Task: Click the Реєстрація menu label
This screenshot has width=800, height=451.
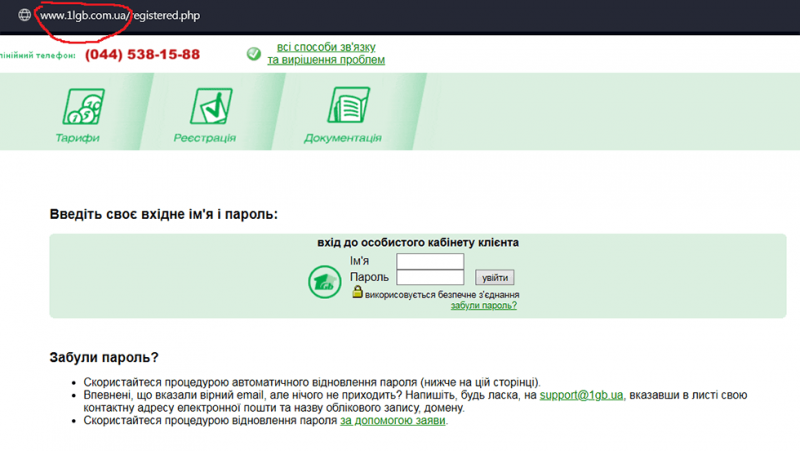Action: pos(205,138)
